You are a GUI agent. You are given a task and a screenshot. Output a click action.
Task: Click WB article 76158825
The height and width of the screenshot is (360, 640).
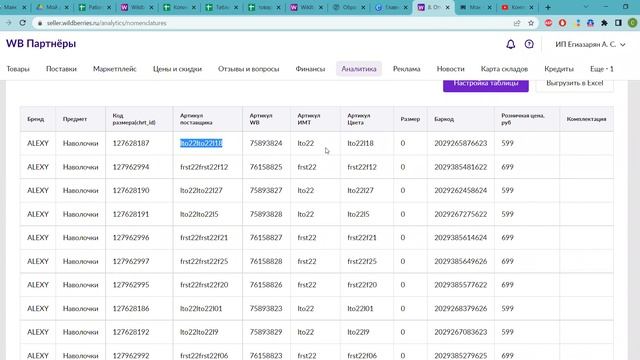tap(266, 167)
